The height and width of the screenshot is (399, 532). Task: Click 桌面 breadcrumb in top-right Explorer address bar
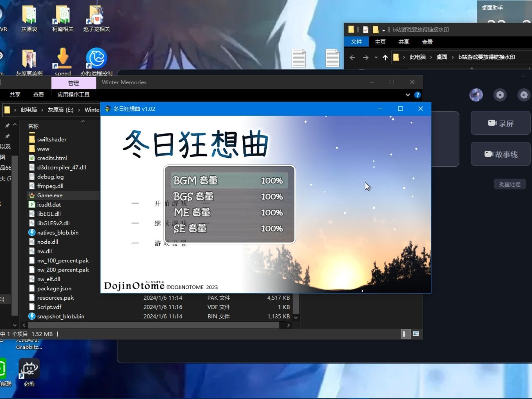pos(442,57)
